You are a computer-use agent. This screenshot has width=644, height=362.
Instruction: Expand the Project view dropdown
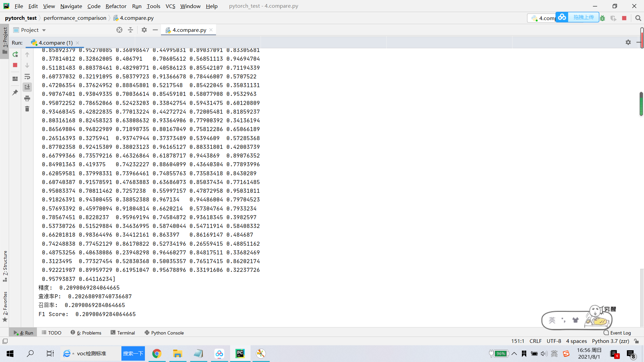click(44, 30)
